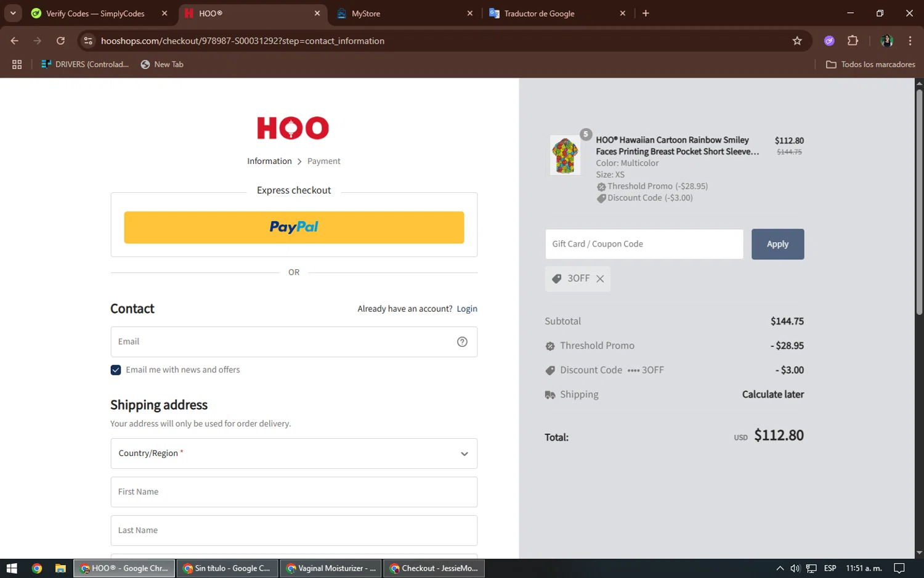The image size is (924, 578).
Task: Open the apps grid in bookmarks bar
Action: pos(17,64)
